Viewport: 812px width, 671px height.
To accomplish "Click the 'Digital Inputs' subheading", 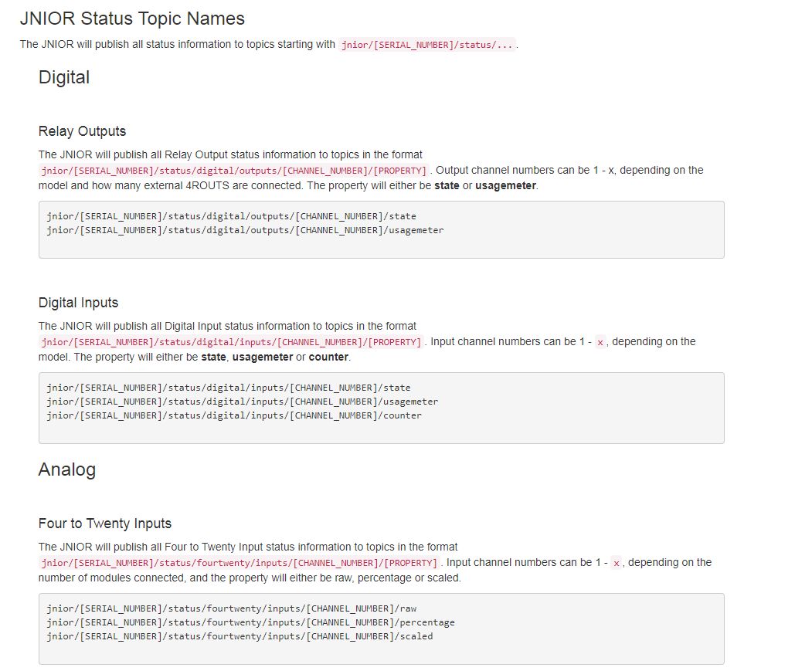I will [x=78, y=303].
